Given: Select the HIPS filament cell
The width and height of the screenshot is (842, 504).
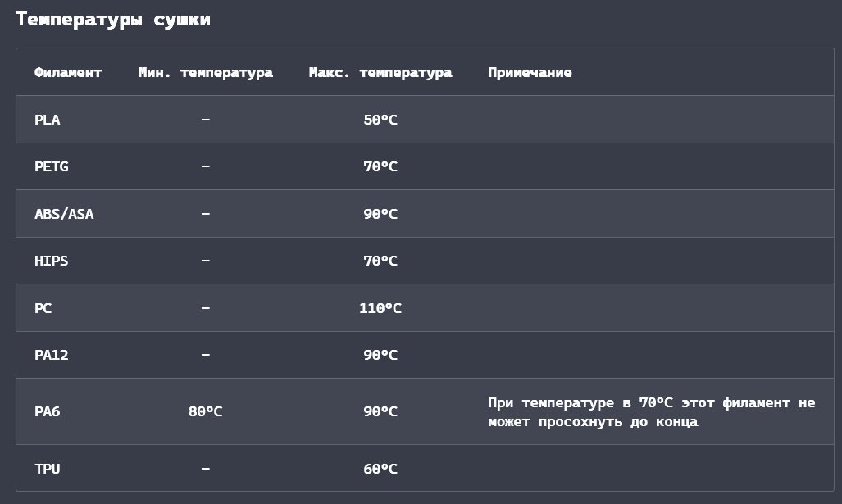Looking at the screenshot, I should tap(52, 261).
